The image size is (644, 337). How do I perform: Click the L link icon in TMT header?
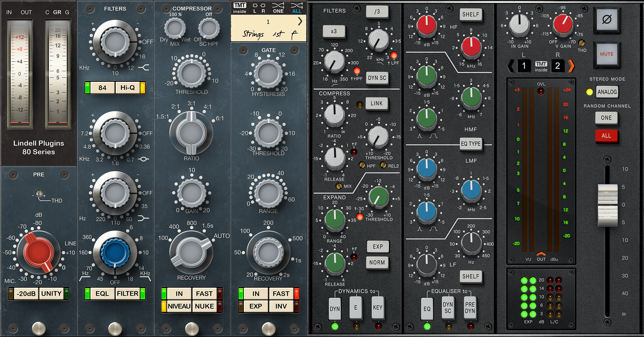255,8
